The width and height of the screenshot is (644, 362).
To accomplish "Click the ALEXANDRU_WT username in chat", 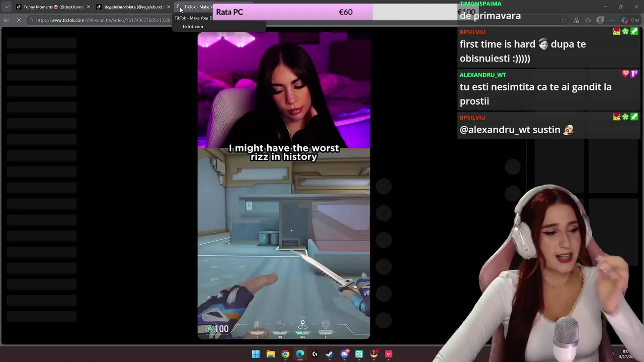I will click(483, 75).
